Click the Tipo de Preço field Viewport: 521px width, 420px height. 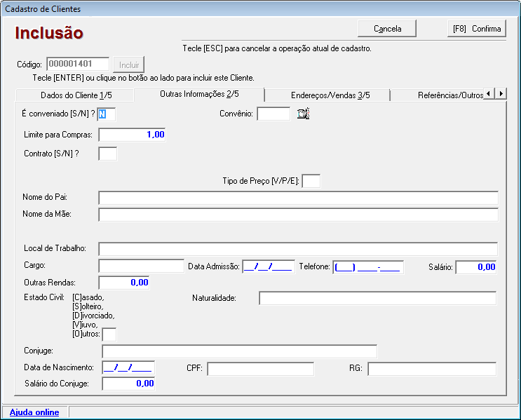pyautogui.click(x=311, y=182)
